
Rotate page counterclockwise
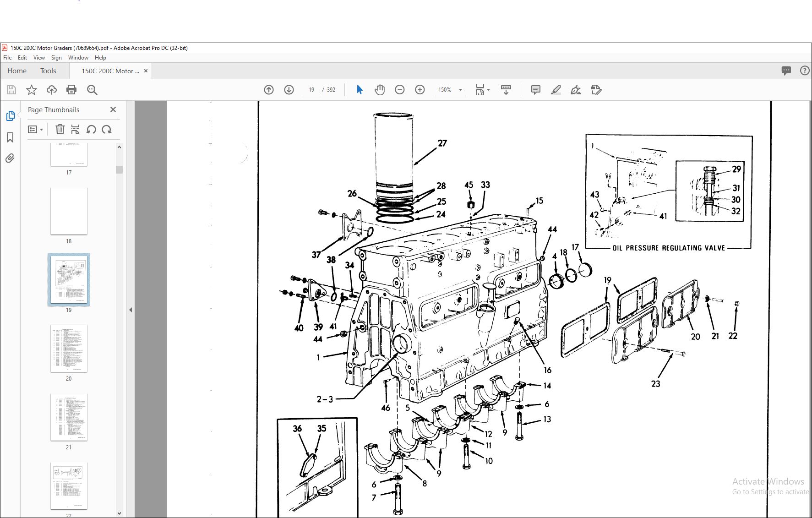coord(91,129)
